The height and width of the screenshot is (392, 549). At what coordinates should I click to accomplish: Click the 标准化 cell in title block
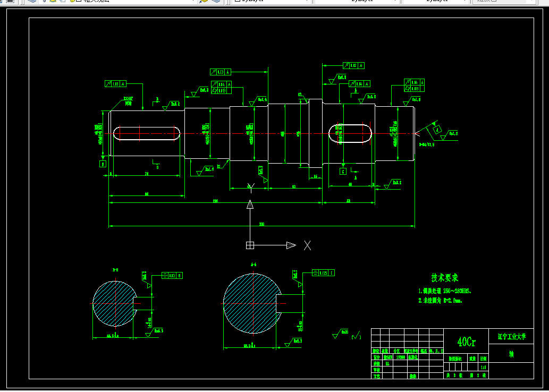coord(412,357)
